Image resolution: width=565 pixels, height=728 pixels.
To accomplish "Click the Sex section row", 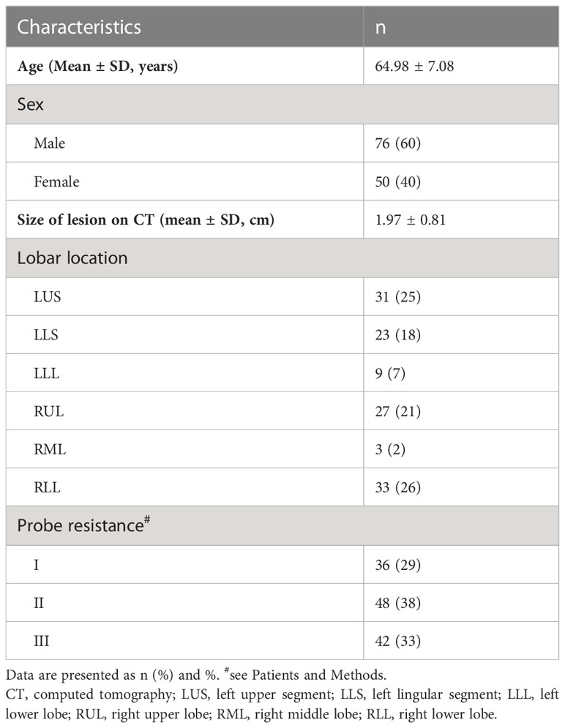I will [x=282, y=104].
